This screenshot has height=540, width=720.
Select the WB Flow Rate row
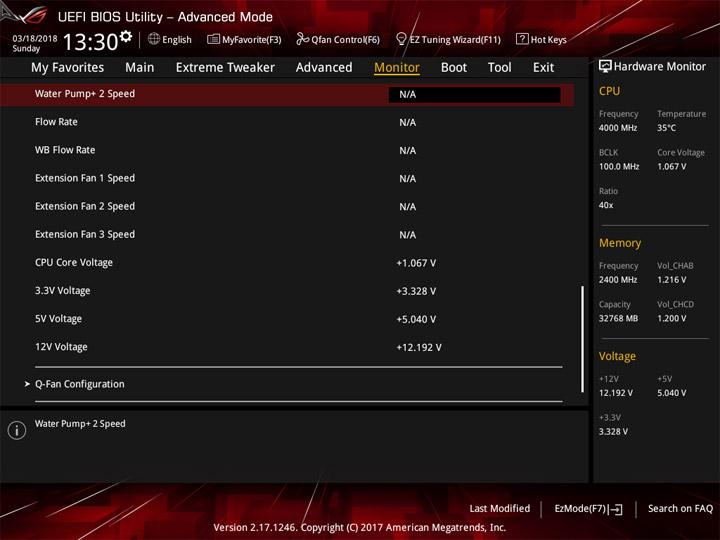287,150
